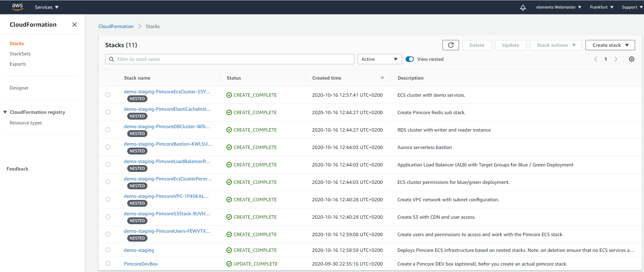Open elements Webmaster account menu
644x272 pixels.
click(558, 7)
